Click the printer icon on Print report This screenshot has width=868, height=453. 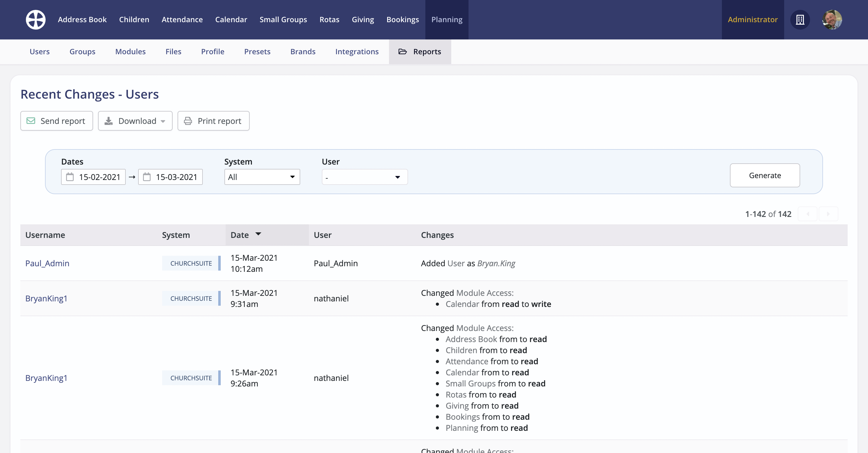pos(188,121)
